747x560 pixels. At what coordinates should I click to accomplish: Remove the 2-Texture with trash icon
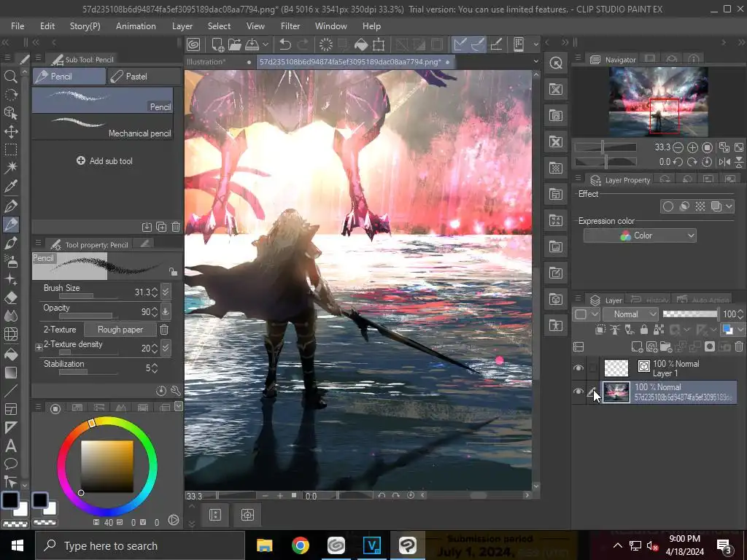point(164,330)
